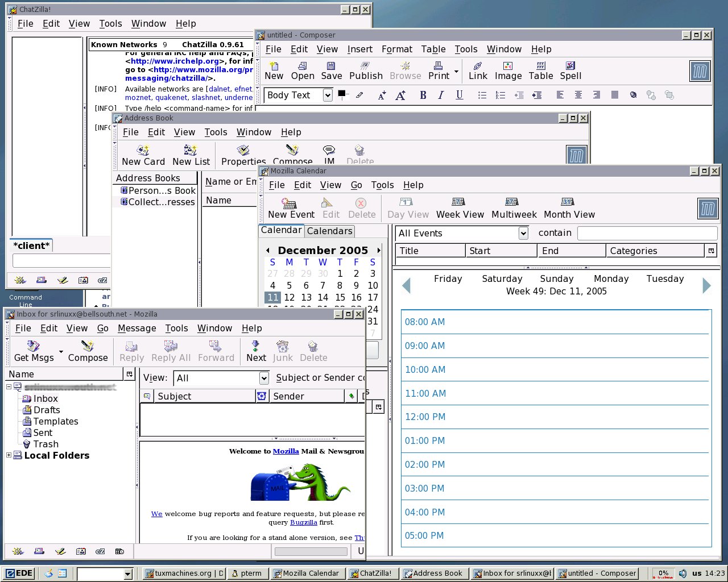Align text left in Composer
Screen dimensions: 728x582
point(560,95)
